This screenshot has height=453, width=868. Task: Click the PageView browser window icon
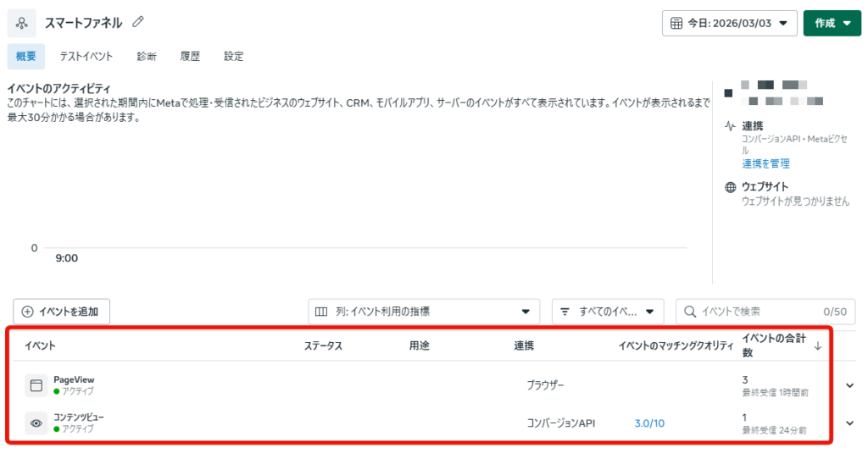pyautogui.click(x=36, y=385)
